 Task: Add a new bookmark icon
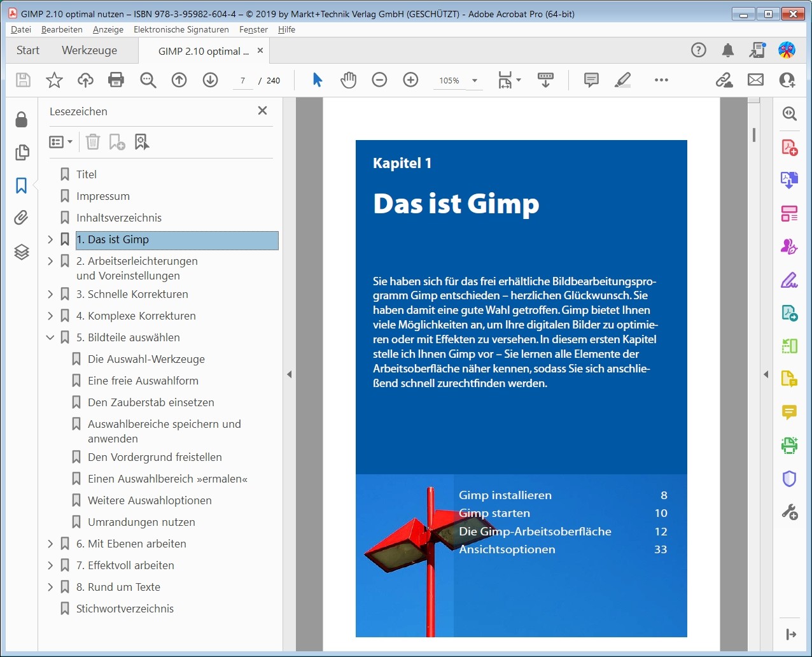pyautogui.click(x=117, y=142)
